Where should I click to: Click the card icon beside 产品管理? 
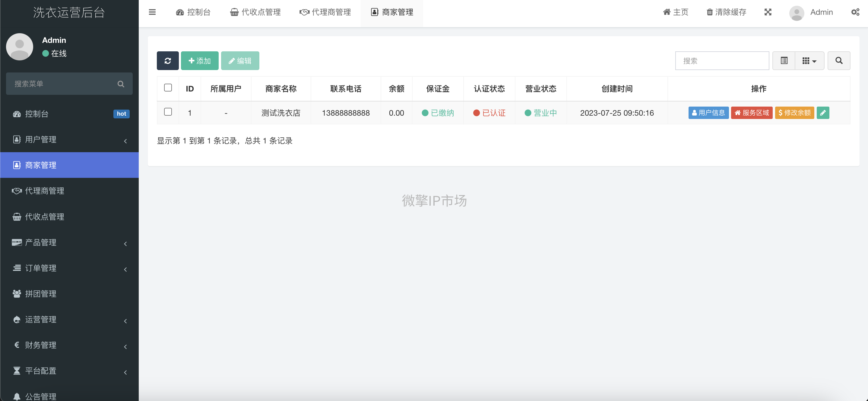pyautogui.click(x=17, y=242)
